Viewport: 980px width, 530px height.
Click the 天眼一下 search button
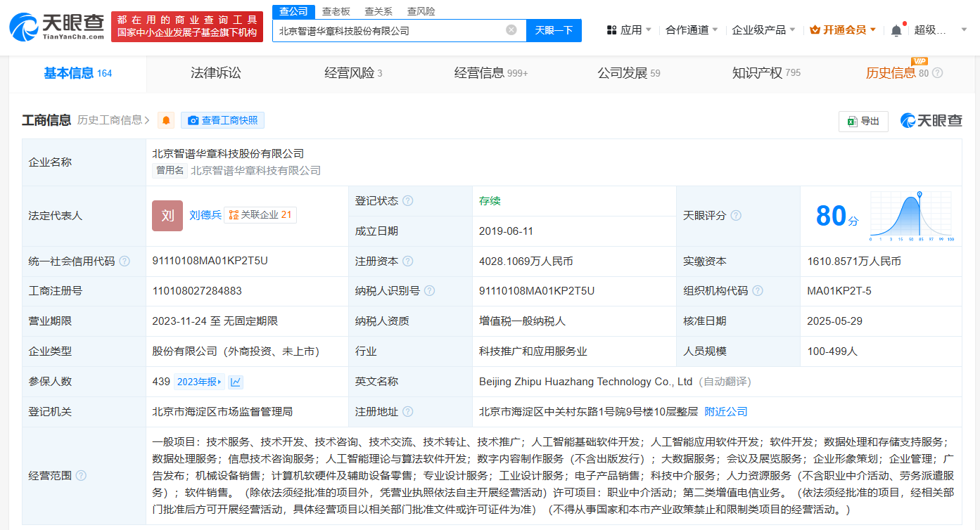554,30
